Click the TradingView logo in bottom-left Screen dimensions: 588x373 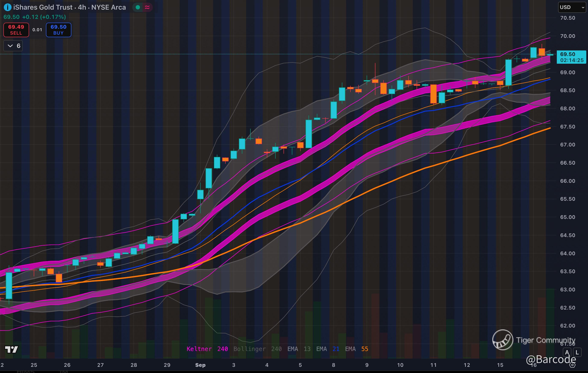(12, 349)
